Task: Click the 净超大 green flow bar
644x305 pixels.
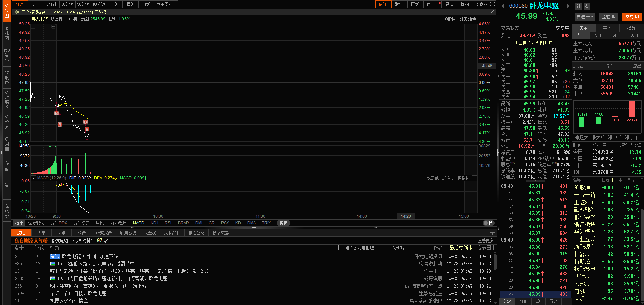Action: (582, 122)
